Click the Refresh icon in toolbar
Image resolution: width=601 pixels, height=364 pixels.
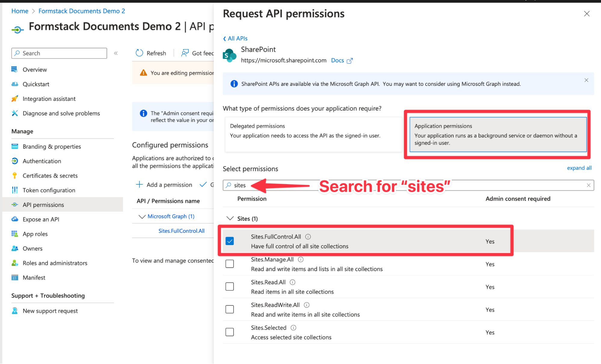tap(140, 53)
